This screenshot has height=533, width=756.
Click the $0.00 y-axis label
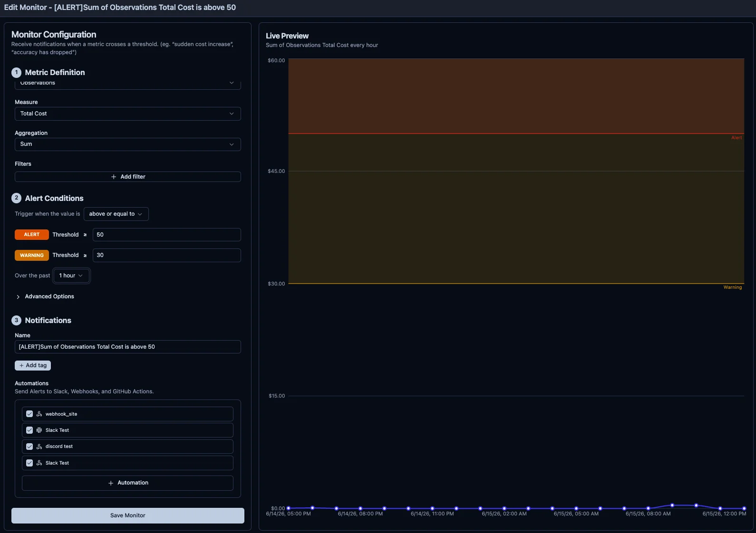pyautogui.click(x=278, y=508)
